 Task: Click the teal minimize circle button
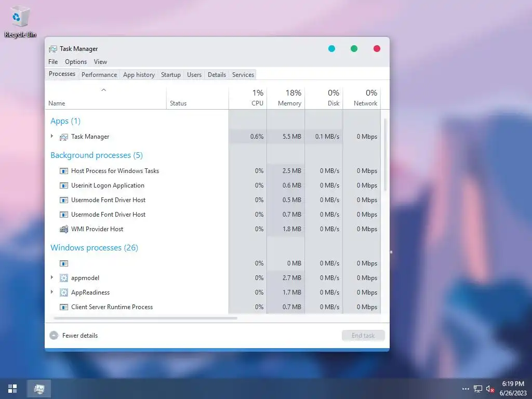[x=332, y=49]
